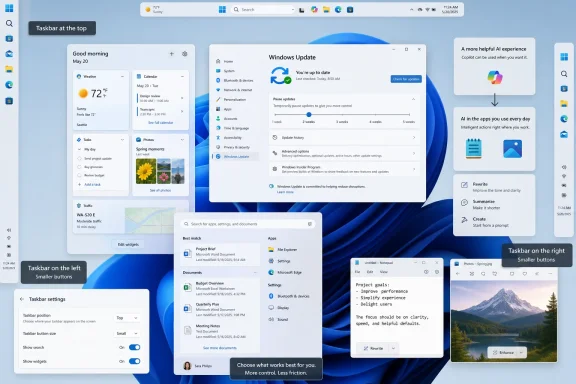Expand the Calendar widget options chevron
Screen dimensions: 576x384
click(182, 76)
